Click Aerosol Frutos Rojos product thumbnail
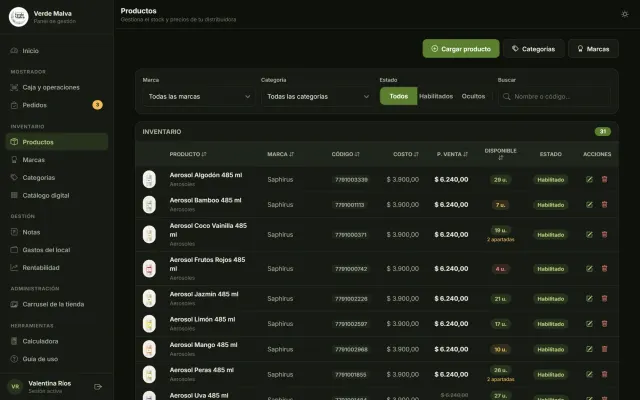This screenshot has height=400, width=640. (x=149, y=269)
